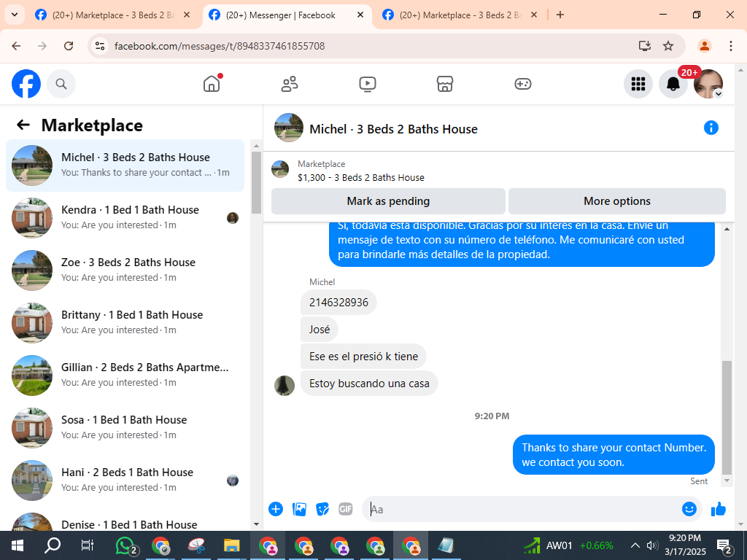Open the Gaming controller icon
This screenshot has height=560, width=747.
[x=522, y=84]
